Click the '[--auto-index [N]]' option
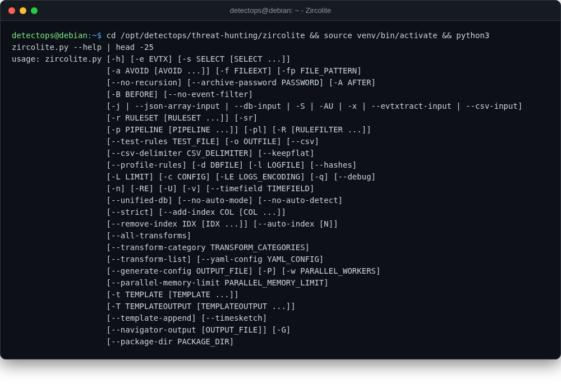The height and width of the screenshot is (392, 561). click(295, 224)
